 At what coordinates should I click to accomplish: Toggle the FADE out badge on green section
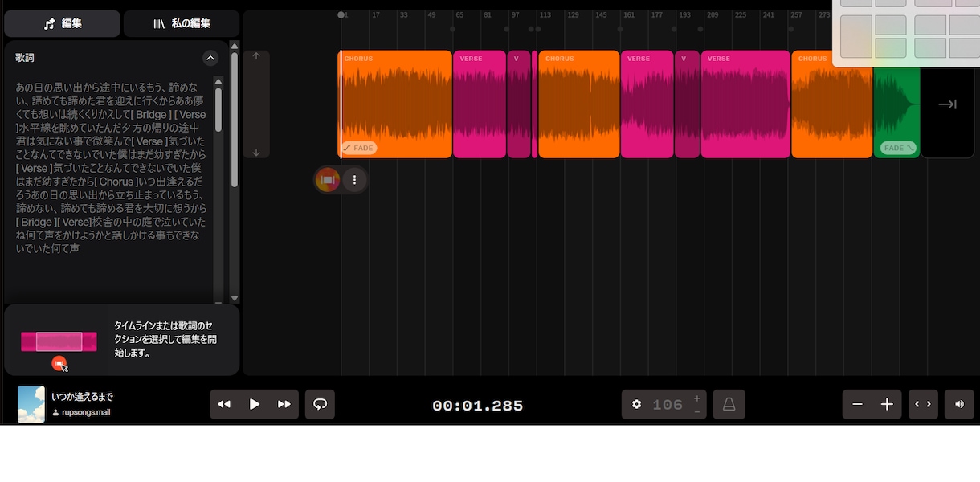(x=898, y=148)
